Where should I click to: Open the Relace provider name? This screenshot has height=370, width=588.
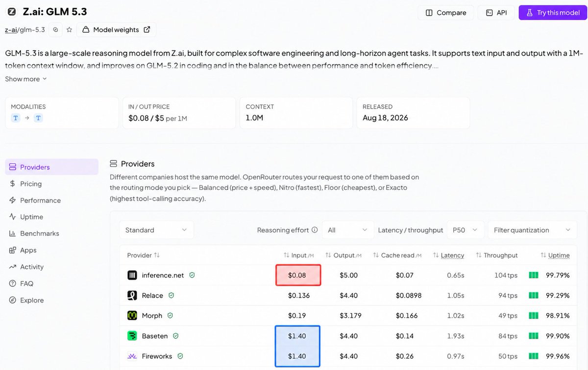click(x=152, y=295)
